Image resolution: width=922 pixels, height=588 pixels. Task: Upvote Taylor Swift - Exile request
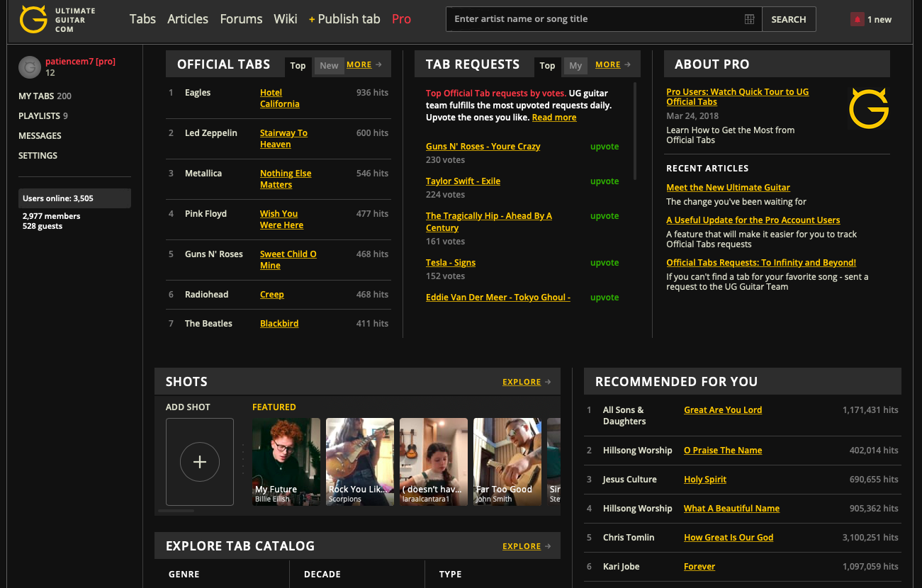tap(604, 181)
